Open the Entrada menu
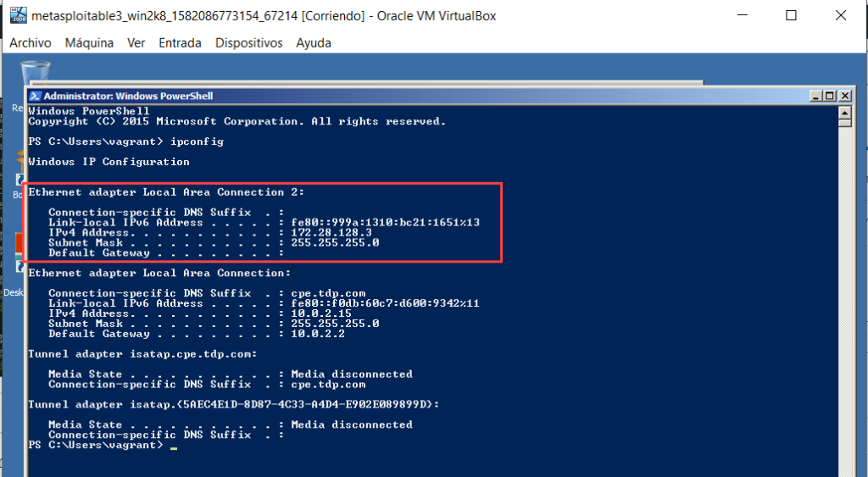Viewport: 868px width, 477px height. coord(180,42)
